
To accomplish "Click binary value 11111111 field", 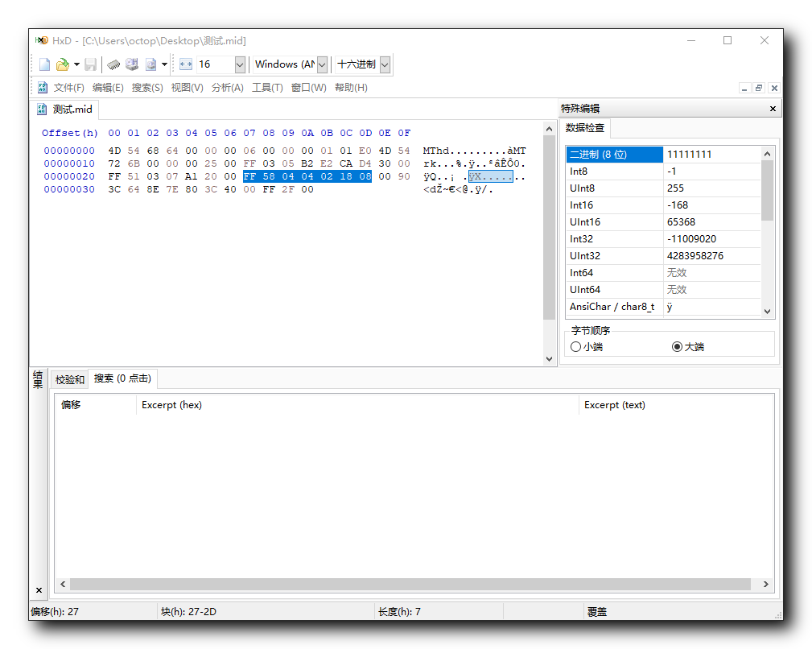I will pos(711,155).
